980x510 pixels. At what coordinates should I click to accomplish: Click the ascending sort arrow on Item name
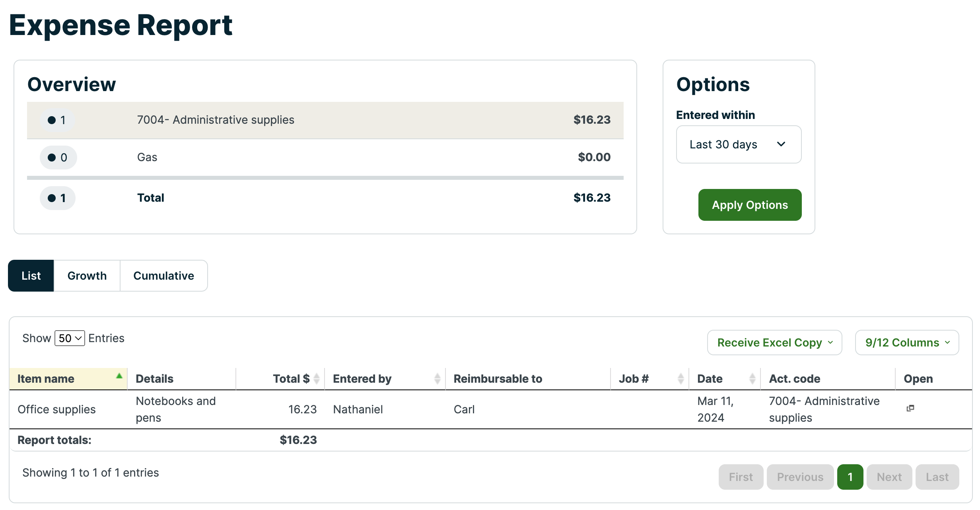(119, 376)
